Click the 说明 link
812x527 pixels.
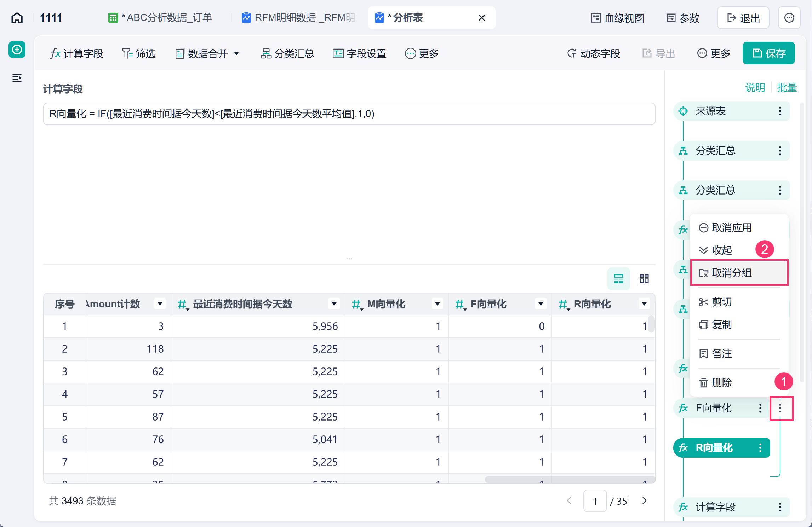click(755, 87)
